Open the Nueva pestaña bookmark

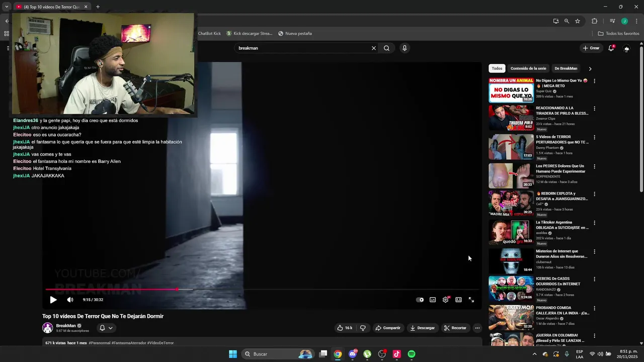(x=295, y=34)
